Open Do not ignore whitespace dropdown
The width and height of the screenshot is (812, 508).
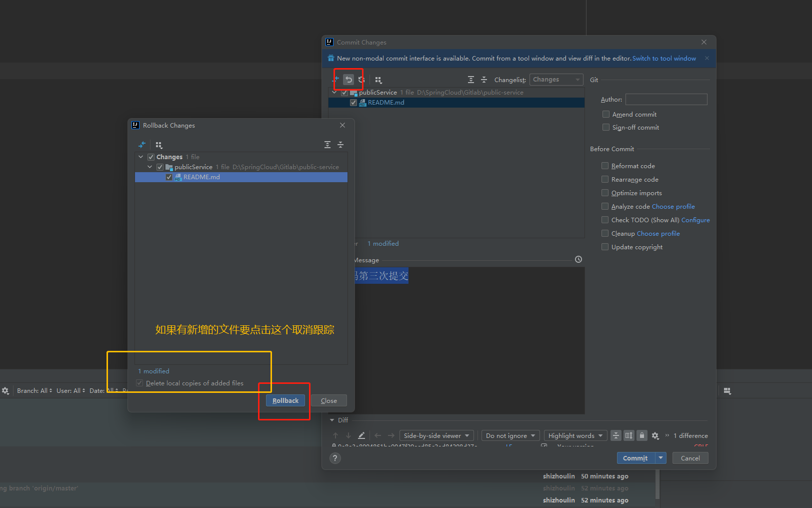tap(510, 435)
